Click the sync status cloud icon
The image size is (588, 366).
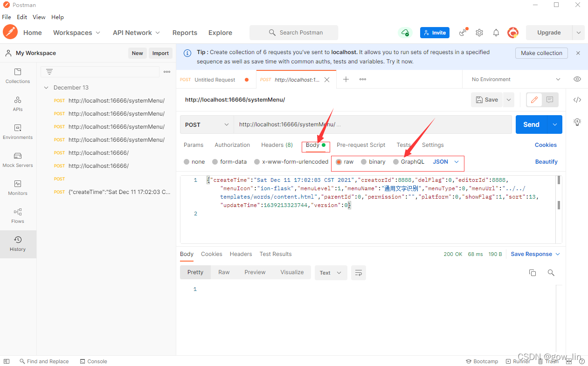405,33
